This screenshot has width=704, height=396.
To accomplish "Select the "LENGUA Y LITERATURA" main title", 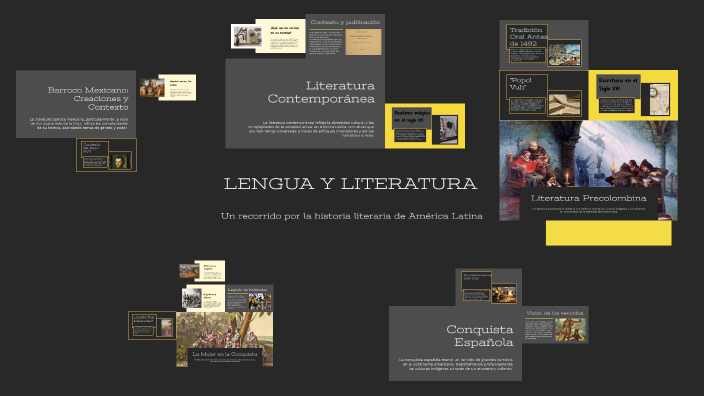I will point(350,184).
